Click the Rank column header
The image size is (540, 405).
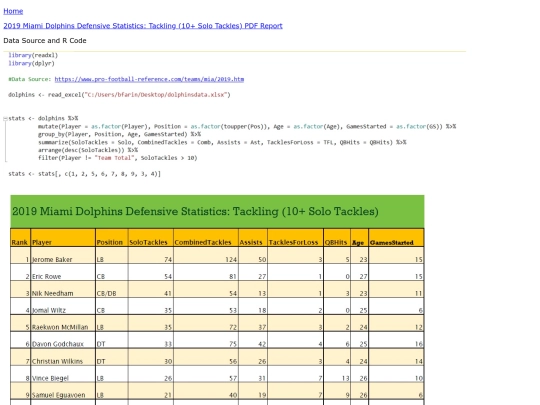(x=20, y=238)
